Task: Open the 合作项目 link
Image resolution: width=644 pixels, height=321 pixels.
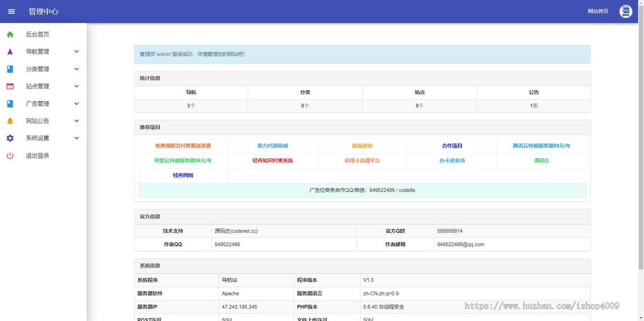Action: tap(452, 146)
